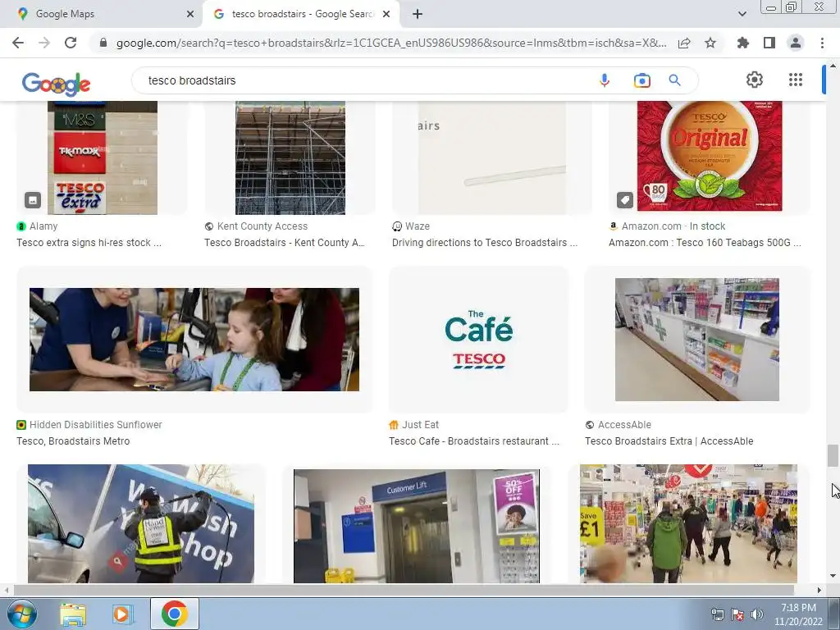Open the Waze driving directions image
This screenshot has height=630, width=840.
(x=492, y=157)
